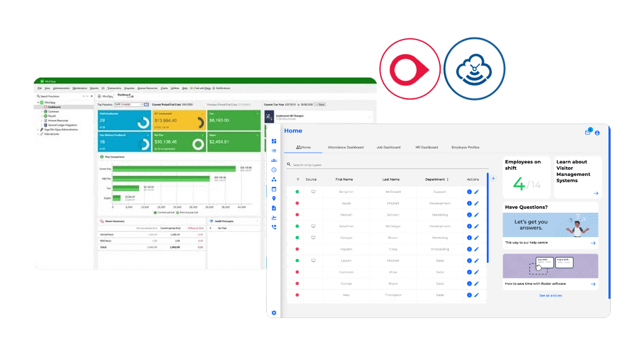
Task: Click the $30,136.46 Net Pay tile
Action: point(179,142)
